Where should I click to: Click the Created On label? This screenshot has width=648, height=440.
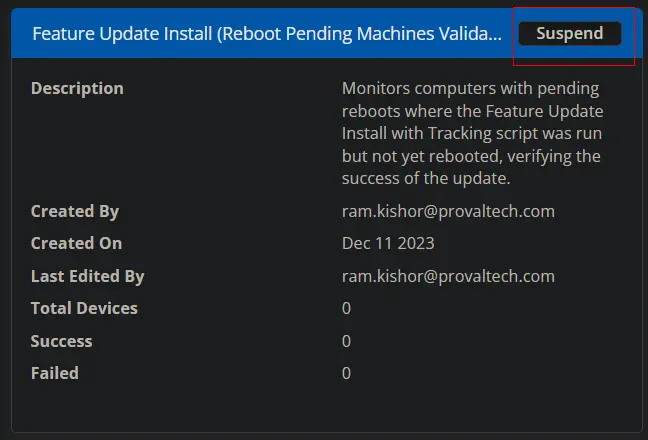pyautogui.click(x=76, y=243)
